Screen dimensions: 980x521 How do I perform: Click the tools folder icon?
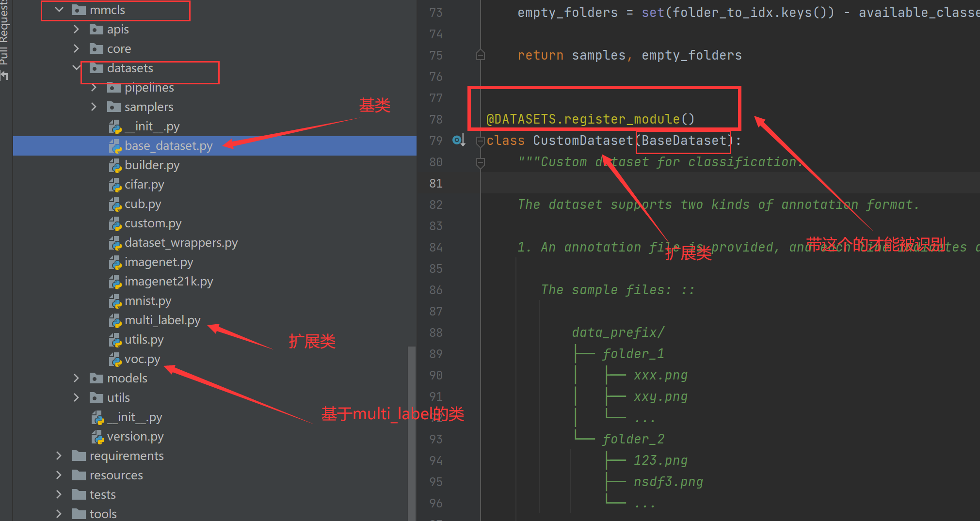(x=79, y=514)
